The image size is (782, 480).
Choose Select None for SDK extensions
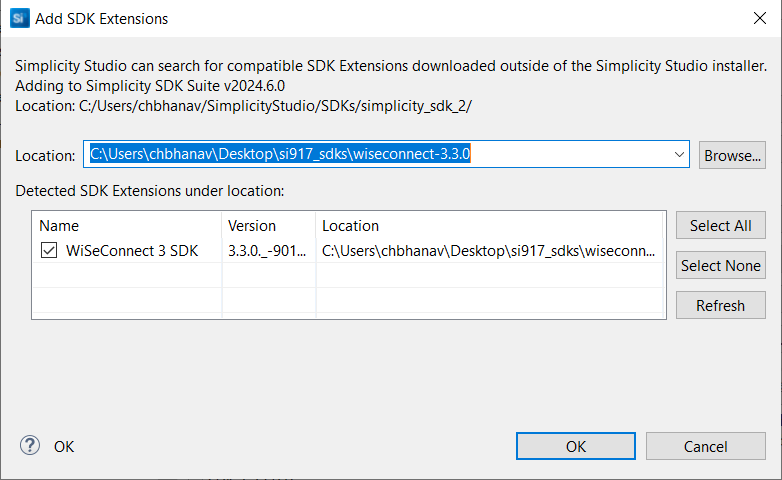[721, 266]
